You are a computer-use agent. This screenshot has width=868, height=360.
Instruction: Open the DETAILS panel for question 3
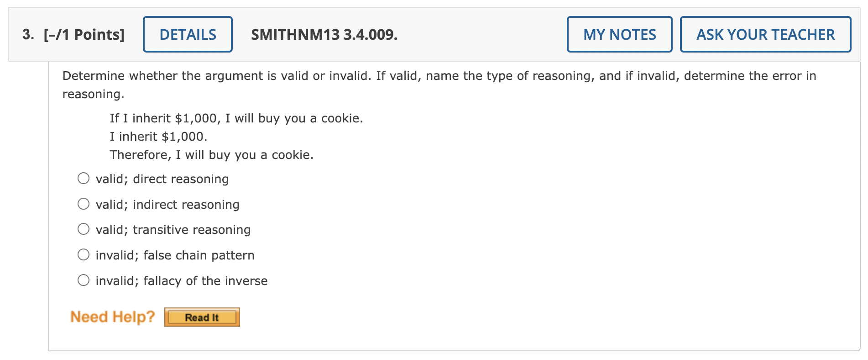coord(187,34)
